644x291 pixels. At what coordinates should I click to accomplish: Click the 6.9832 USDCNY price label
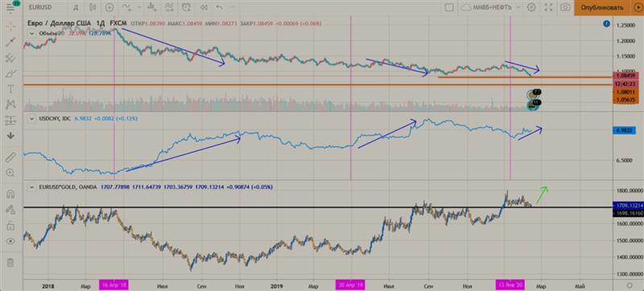[x=624, y=130]
